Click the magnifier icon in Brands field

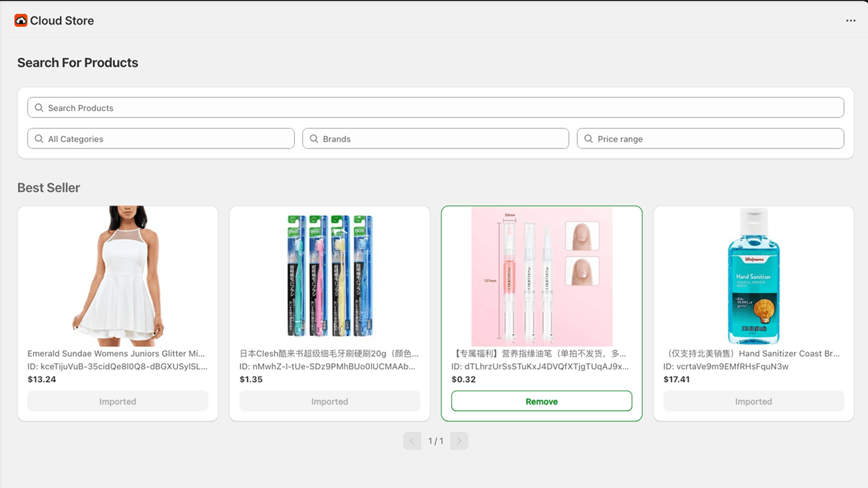tap(314, 139)
